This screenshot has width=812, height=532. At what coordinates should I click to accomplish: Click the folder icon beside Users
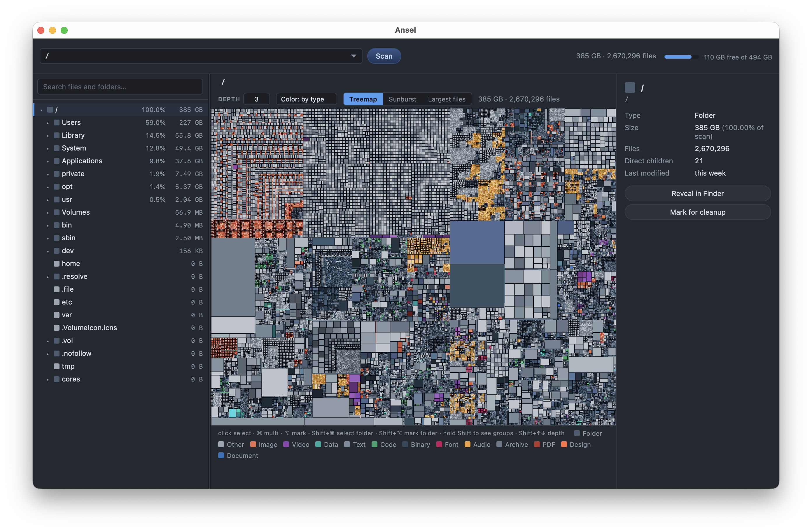pos(57,123)
